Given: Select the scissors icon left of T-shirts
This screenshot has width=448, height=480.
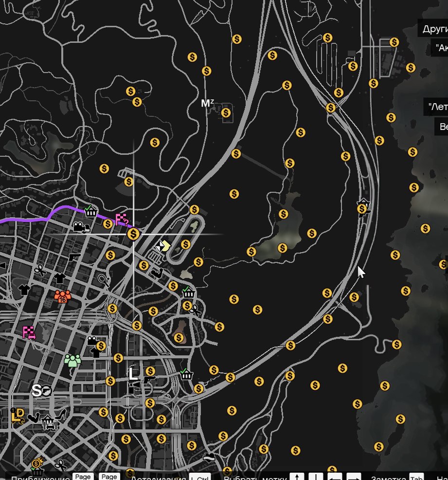Looking at the screenshot, I should coord(40,270).
